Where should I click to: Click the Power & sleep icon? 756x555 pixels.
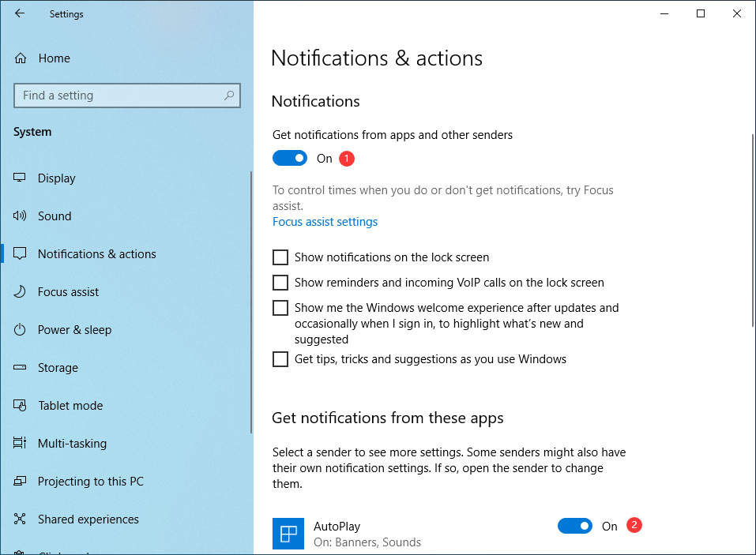[19, 329]
